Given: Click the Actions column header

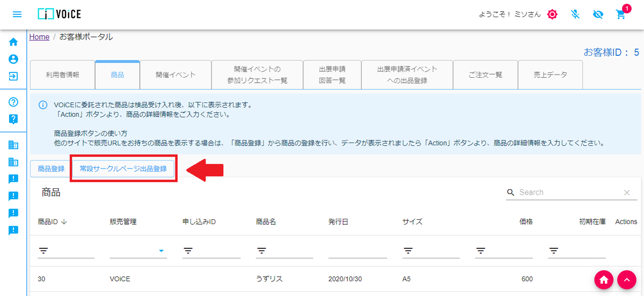Looking at the screenshot, I should pyautogui.click(x=626, y=221).
